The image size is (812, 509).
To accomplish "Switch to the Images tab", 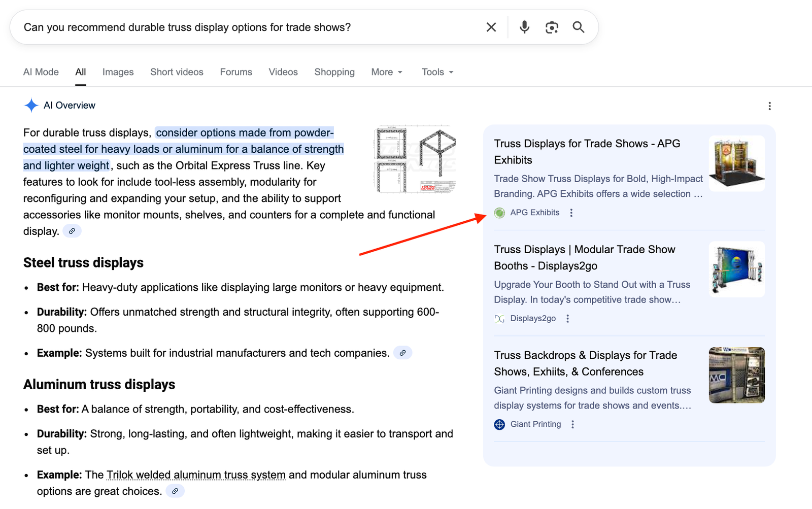I will pos(118,72).
